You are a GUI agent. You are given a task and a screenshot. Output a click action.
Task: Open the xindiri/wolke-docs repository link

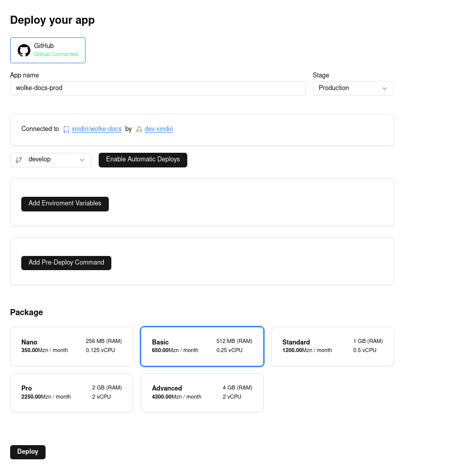(x=97, y=129)
